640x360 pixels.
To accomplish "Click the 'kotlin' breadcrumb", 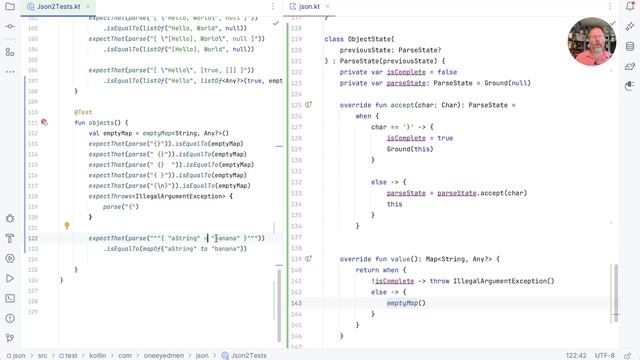I will click(98, 356).
